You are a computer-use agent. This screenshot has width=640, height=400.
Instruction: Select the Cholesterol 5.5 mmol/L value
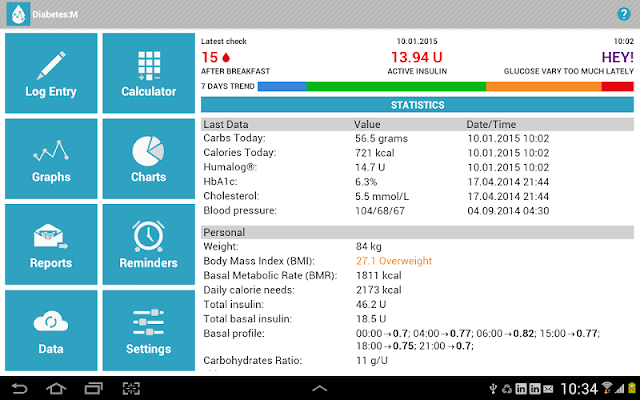[x=382, y=197]
